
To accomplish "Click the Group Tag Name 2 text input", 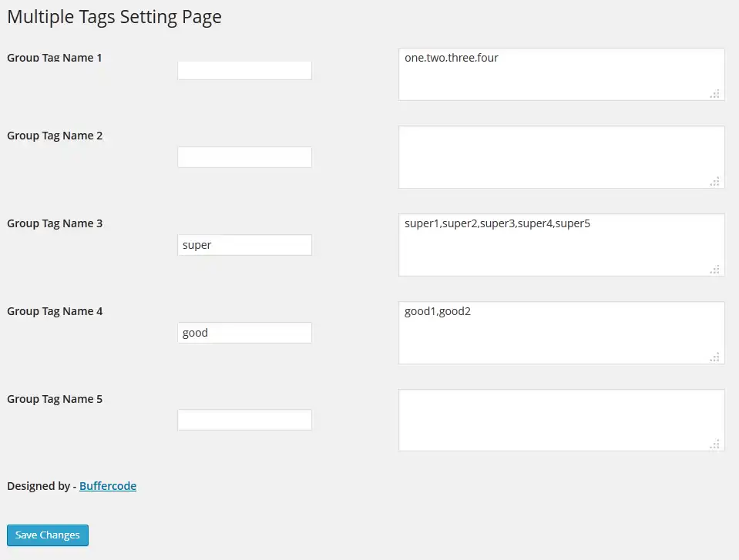I will (x=244, y=157).
